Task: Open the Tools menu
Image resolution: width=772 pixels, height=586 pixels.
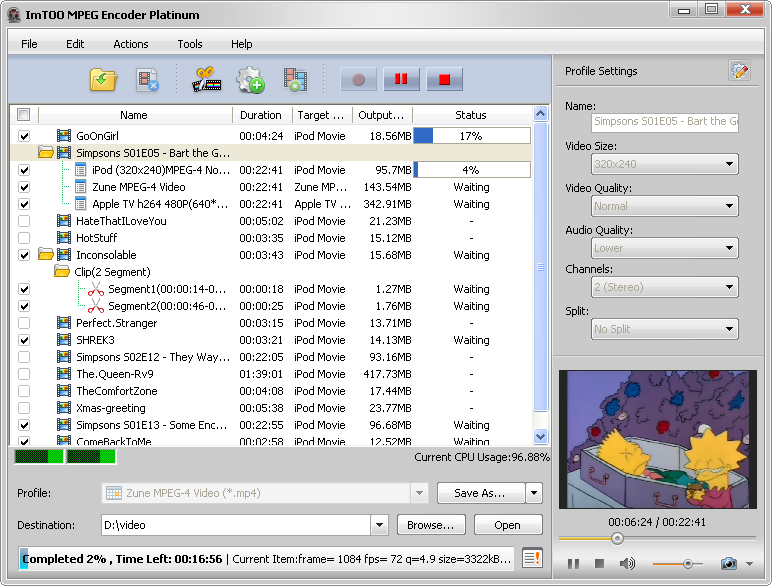Action: [x=190, y=44]
